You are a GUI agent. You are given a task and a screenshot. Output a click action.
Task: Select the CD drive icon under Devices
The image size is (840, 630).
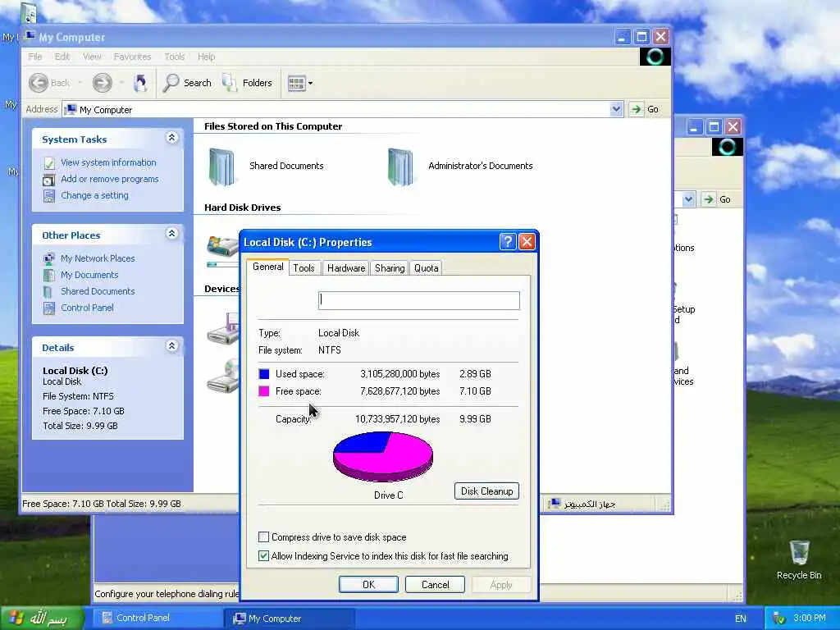[x=223, y=376]
